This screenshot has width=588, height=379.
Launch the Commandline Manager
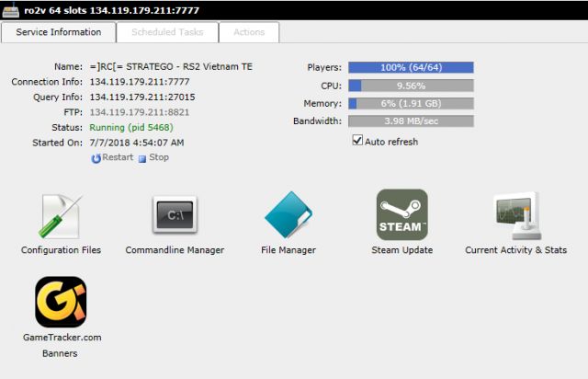click(x=175, y=217)
